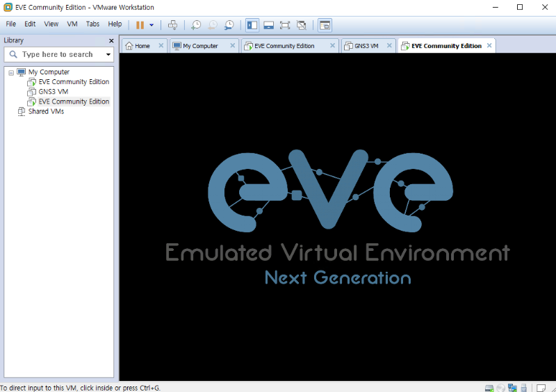Click the hard disk status icon
Image resolution: width=556 pixels, height=392 pixels.
pos(489,387)
